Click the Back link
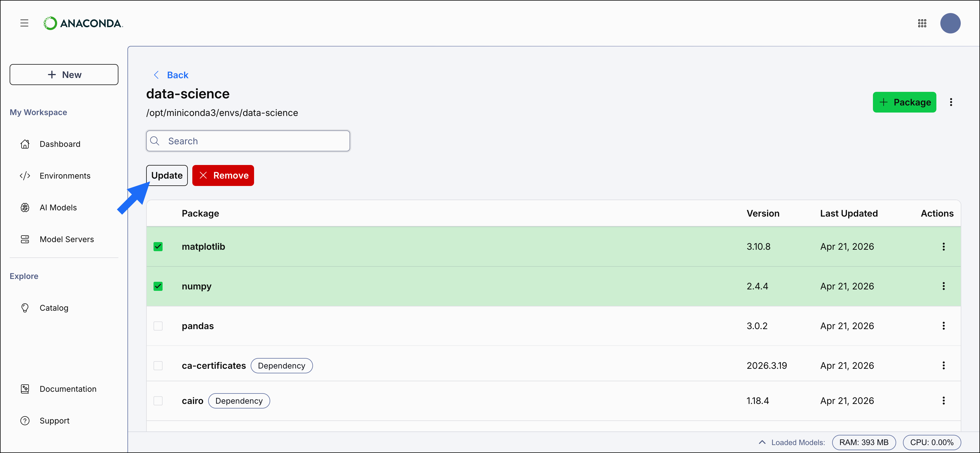This screenshot has width=980, height=453. pos(178,75)
